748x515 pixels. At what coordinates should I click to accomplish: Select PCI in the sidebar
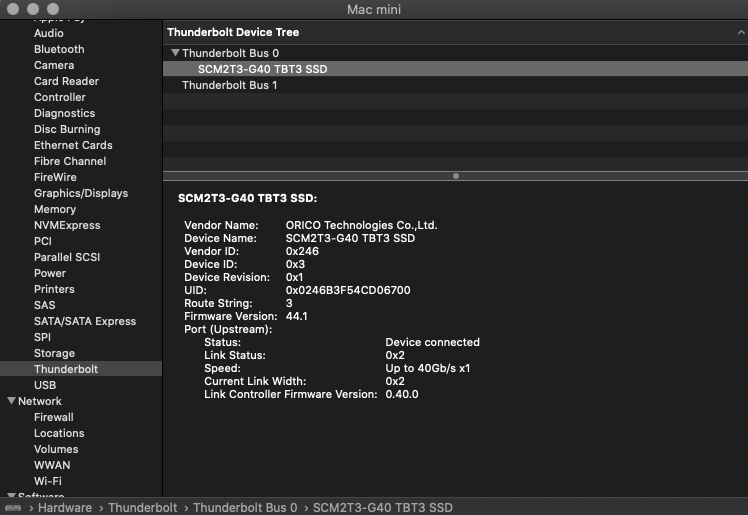(x=42, y=241)
